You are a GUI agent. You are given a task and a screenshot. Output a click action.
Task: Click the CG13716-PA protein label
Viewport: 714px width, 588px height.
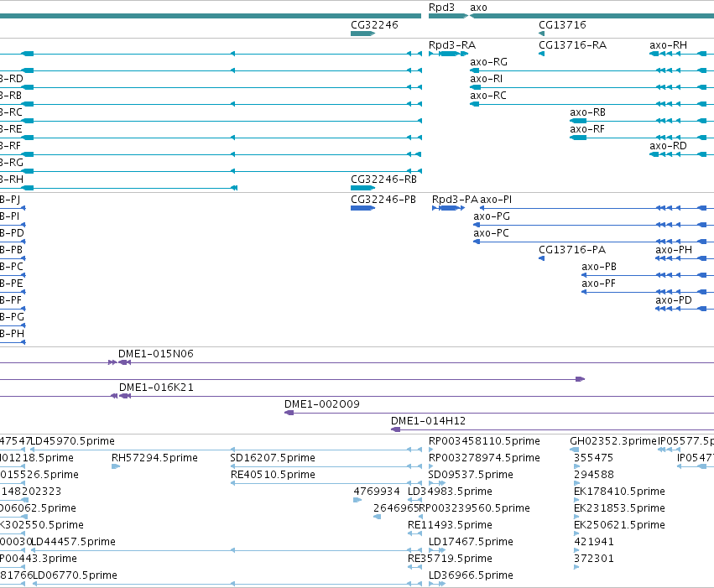[x=572, y=250]
